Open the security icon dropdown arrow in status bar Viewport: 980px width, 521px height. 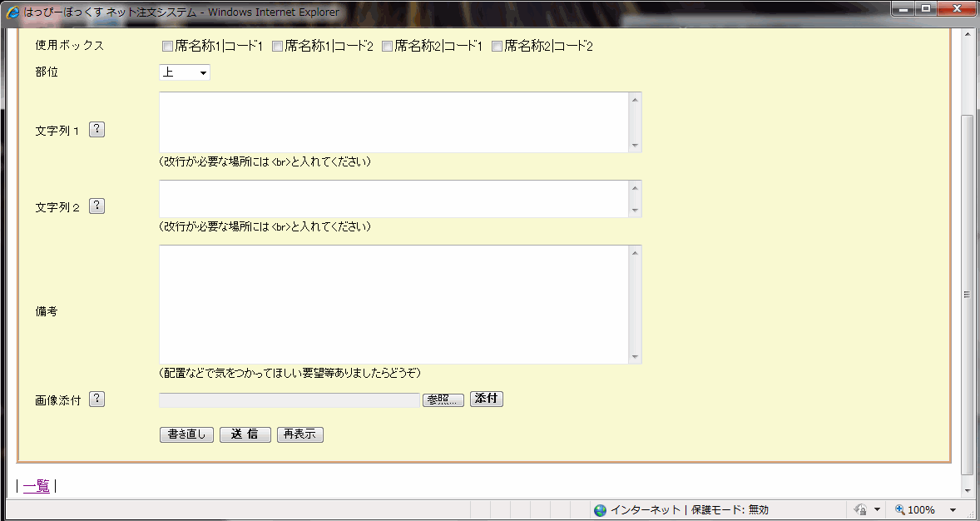877,509
